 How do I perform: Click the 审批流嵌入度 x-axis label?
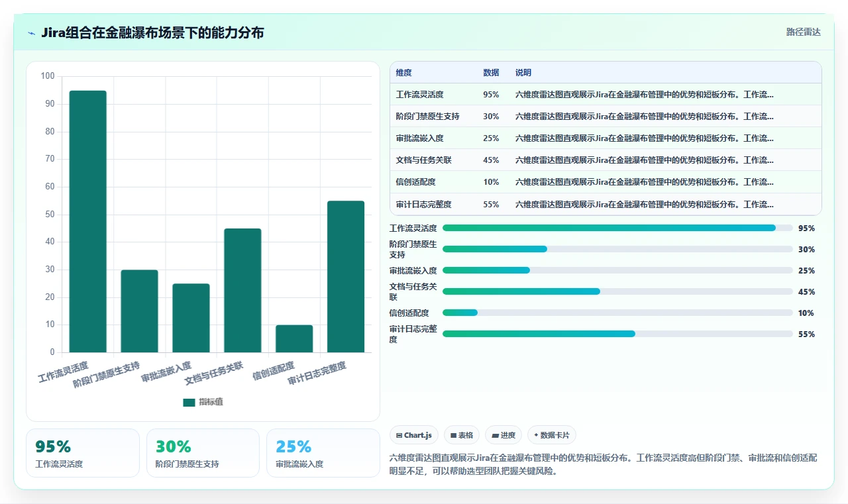coord(166,372)
